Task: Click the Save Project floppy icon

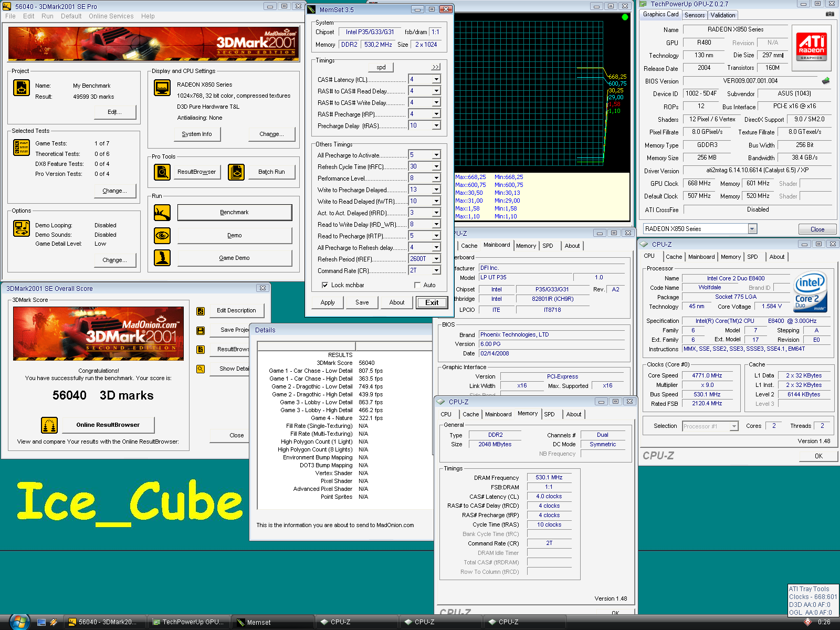Action: click(x=201, y=330)
